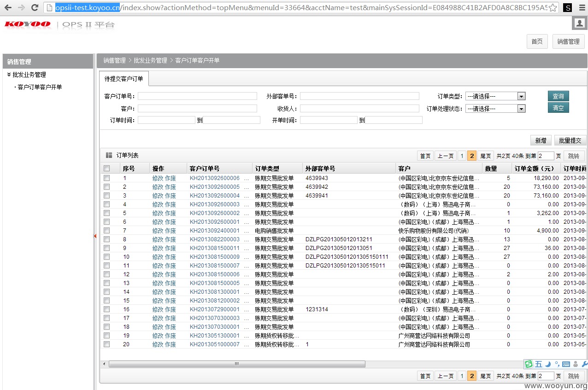Click bottom pagination 上一页 button

pos(445,376)
